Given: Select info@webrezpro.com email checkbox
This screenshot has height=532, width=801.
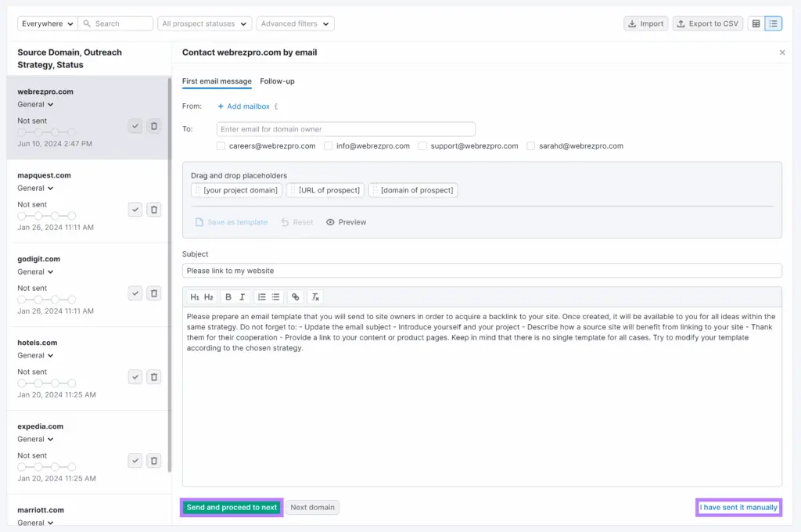Looking at the screenshot, I should tap(329, 146).
